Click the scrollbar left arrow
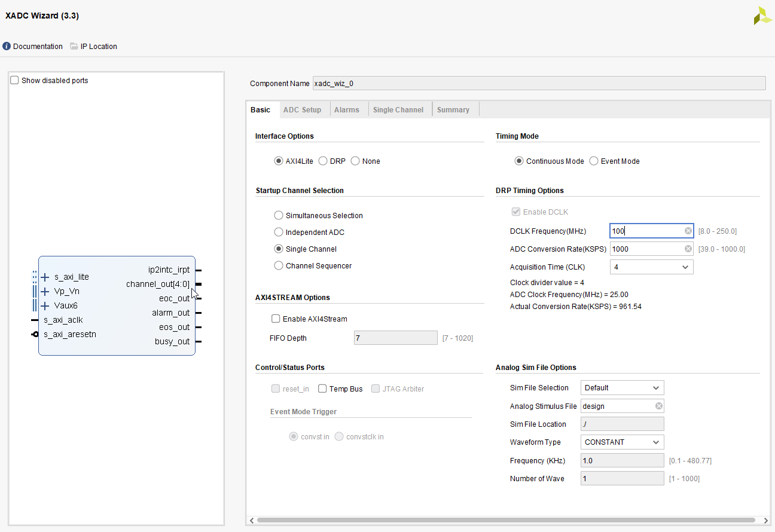 pyautogui.click(x=252, y=520)
